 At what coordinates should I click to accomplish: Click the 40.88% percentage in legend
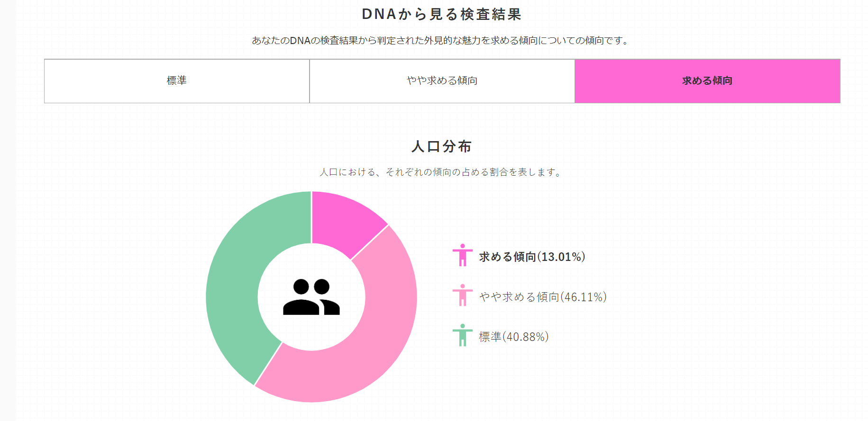[525, 337]
